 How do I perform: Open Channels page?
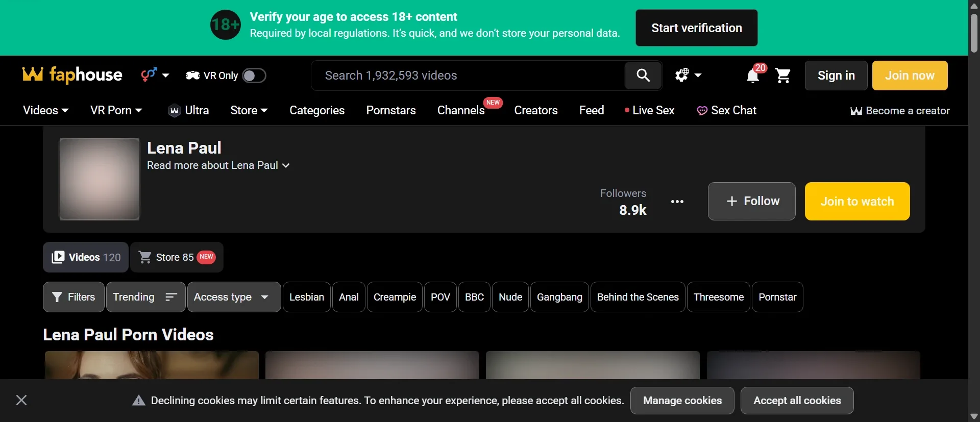click(x=461, y=110)
